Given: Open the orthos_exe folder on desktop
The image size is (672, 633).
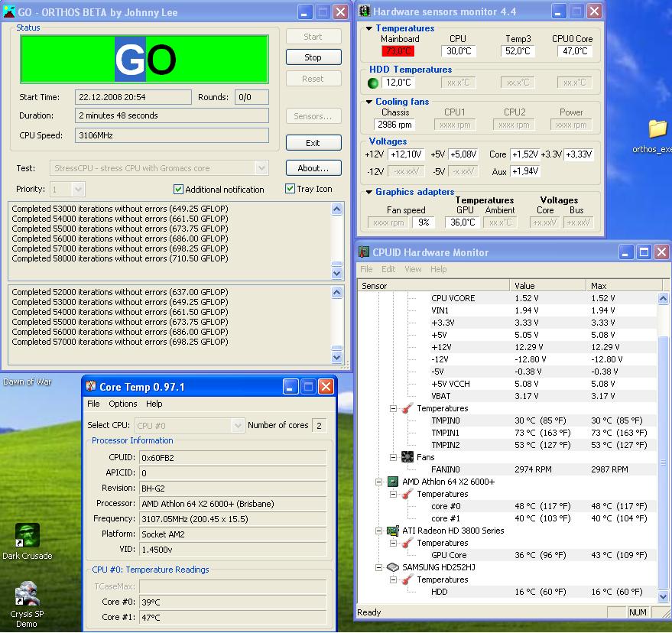Looking at the screenshot, I should coord(657,128).
